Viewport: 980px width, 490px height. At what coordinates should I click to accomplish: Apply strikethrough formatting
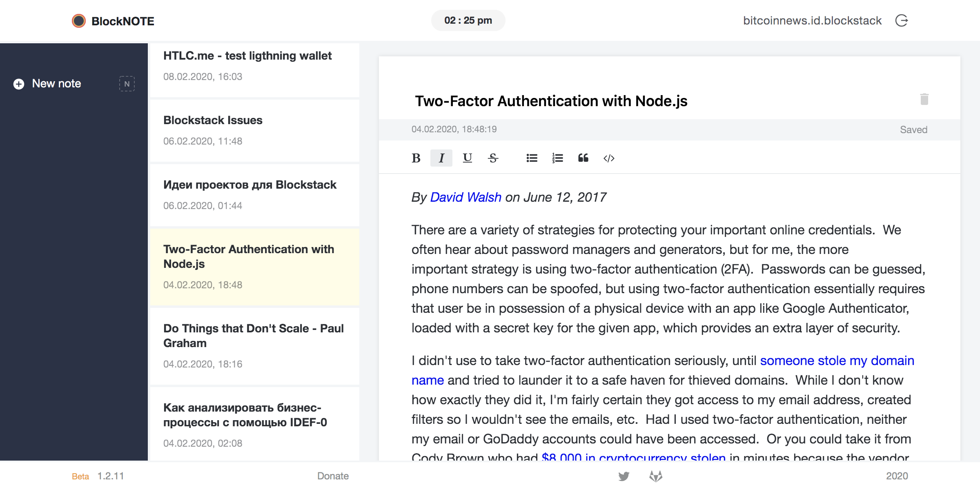(x=493, y=158)
